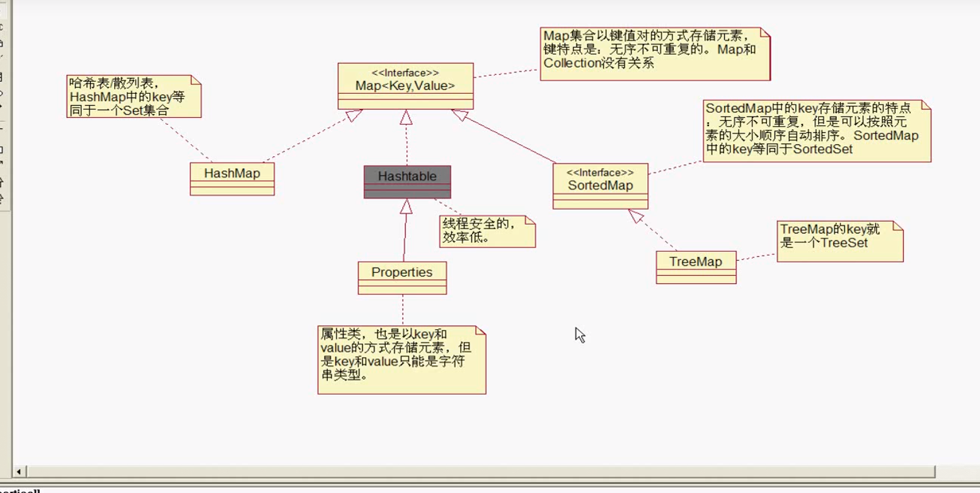Select the class creation tool

click(x=3, y=74)
